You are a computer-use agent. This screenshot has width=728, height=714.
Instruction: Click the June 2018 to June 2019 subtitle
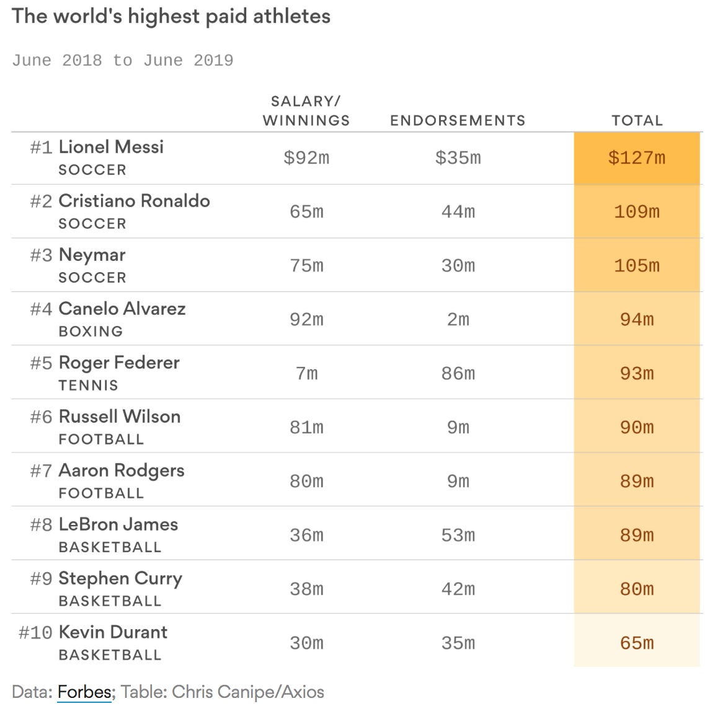(123, 61)
